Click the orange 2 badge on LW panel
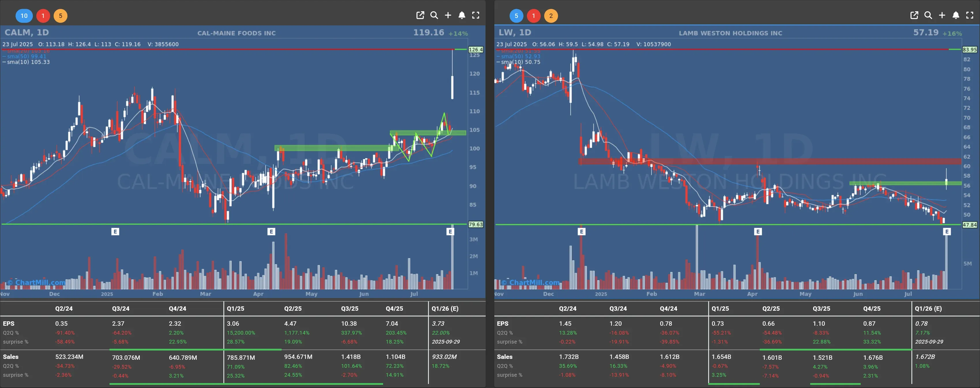Image resolution: width=980 pixels, height=388 pixels. [x=551, y=16]
